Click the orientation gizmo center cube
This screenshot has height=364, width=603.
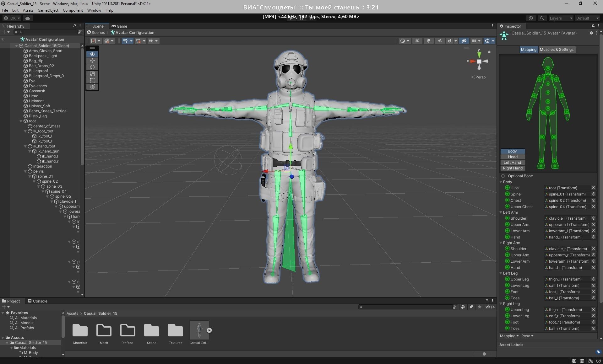(479, 62)
